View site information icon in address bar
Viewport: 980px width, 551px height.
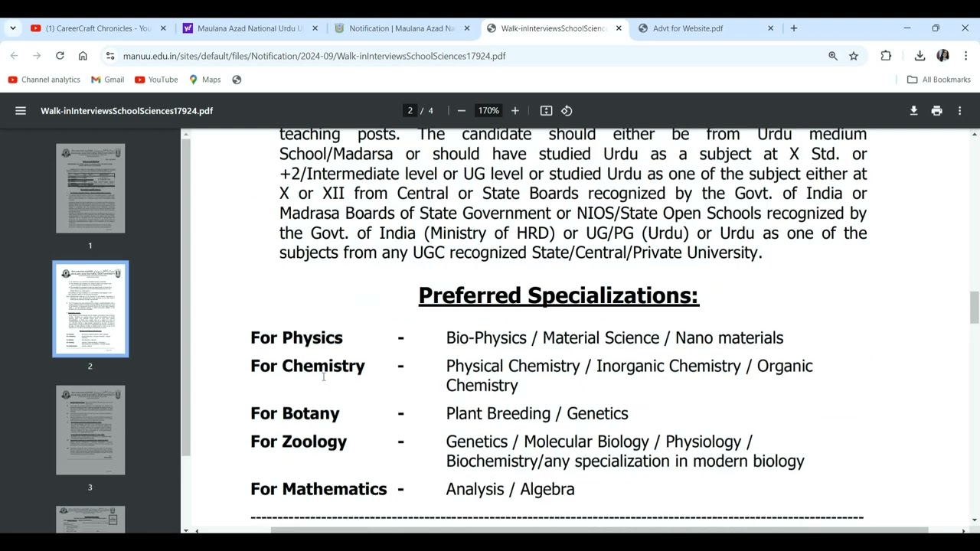(x=110, y=56)
